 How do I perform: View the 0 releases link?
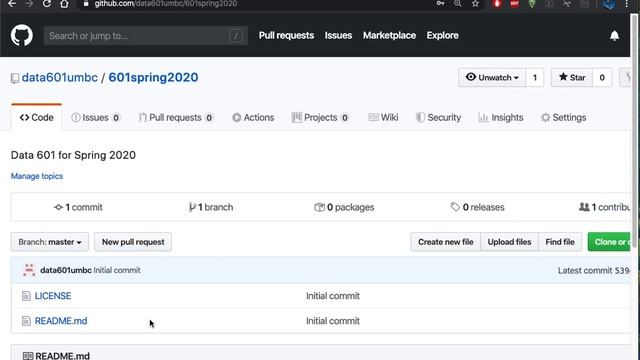pyautogui.click(x=478, y=207)
